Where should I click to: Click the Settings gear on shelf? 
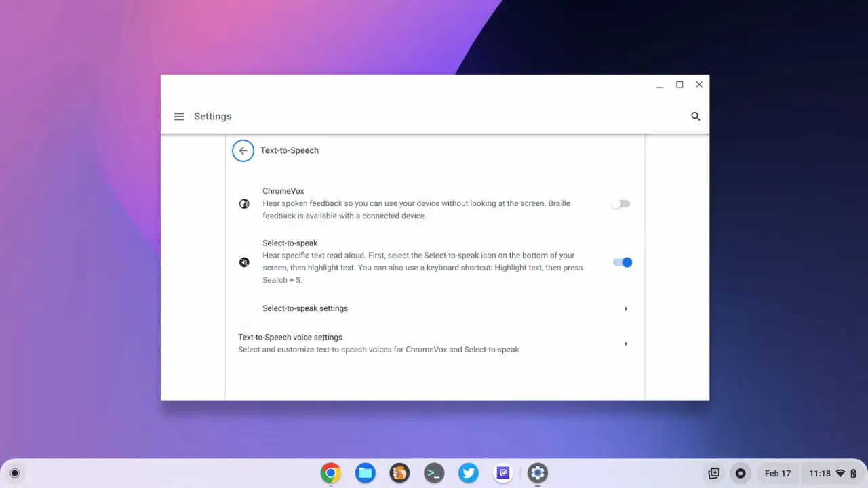point(538,473)
